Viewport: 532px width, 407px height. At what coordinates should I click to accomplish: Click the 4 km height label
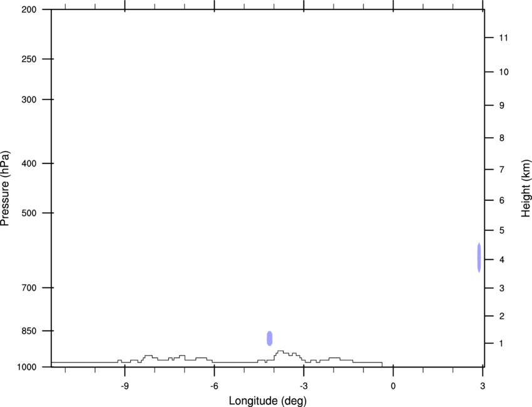[502, 260]
